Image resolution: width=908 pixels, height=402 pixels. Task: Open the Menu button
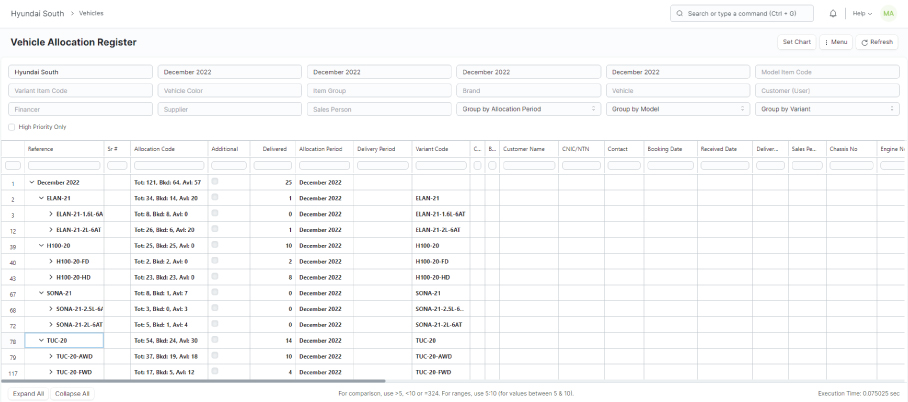coord(836,42)
